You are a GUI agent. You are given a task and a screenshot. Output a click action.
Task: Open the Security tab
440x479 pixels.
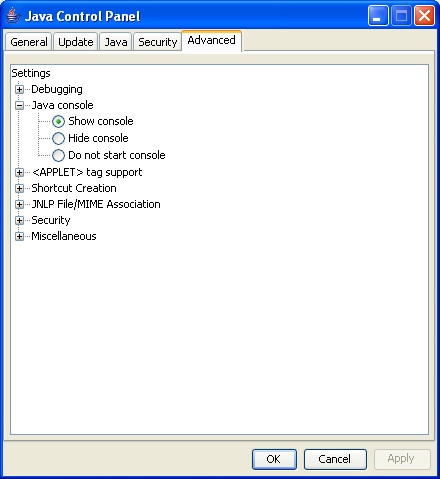157,42
